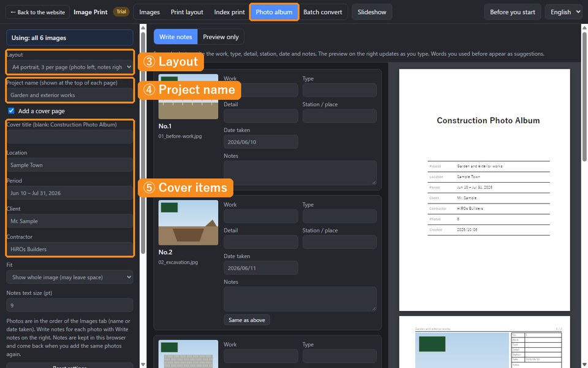Click the left settings panel scrollbar
This screenshot has height=368, width=588.
[x=143, y=143]
